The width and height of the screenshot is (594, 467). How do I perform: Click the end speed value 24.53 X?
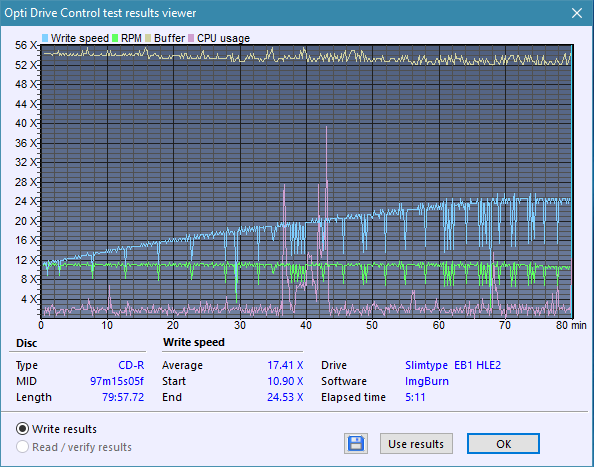[285, 397]
